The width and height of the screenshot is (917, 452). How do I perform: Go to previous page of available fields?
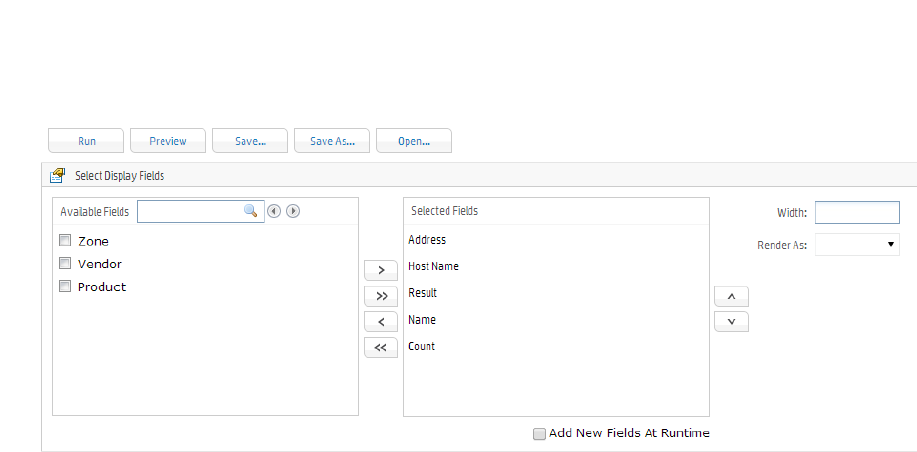click(274, 211)
